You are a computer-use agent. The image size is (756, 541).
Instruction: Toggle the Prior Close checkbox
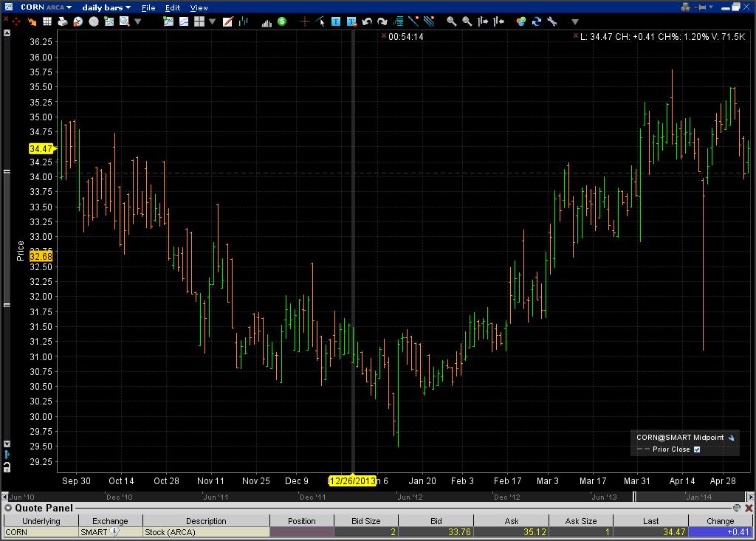697,449
